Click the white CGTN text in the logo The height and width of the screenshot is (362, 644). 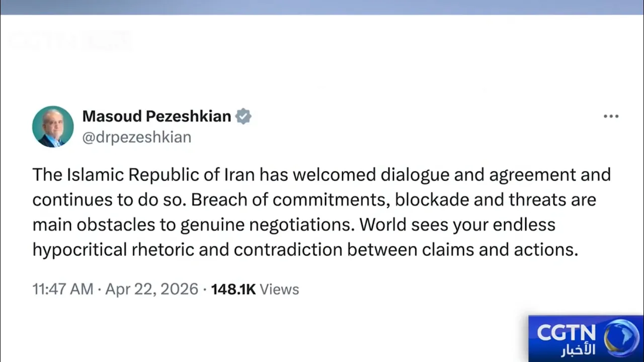click(x=566, y=332)
